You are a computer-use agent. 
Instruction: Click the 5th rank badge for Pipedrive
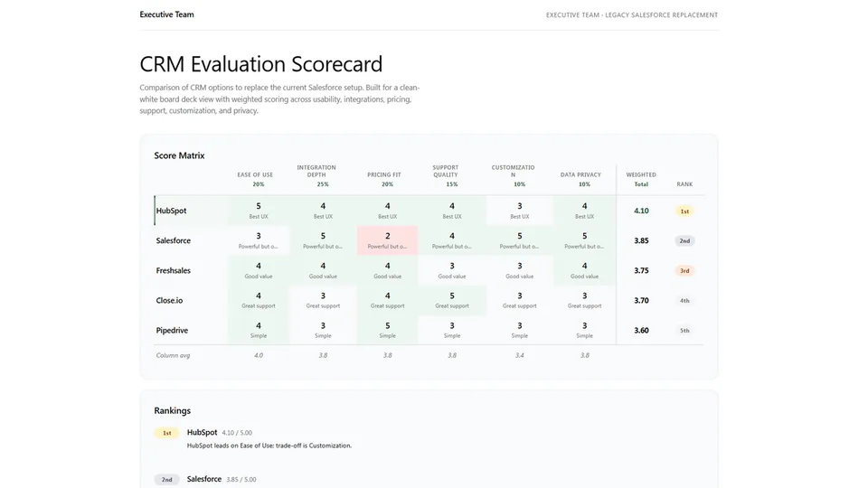point(684,331)
